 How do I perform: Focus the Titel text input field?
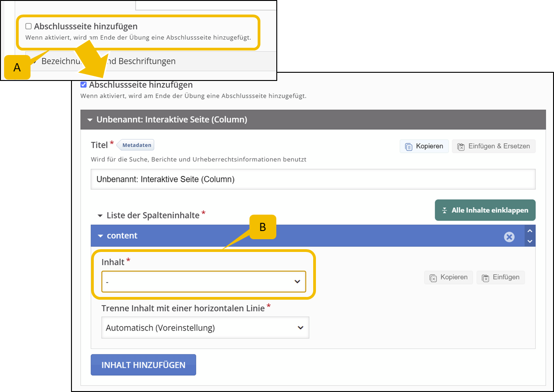point(313,179)
